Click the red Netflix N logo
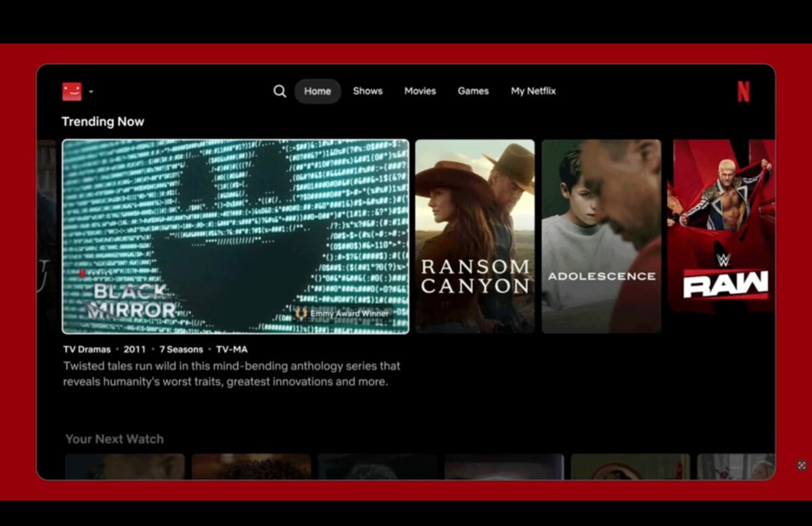 click(x=743, y=91)
